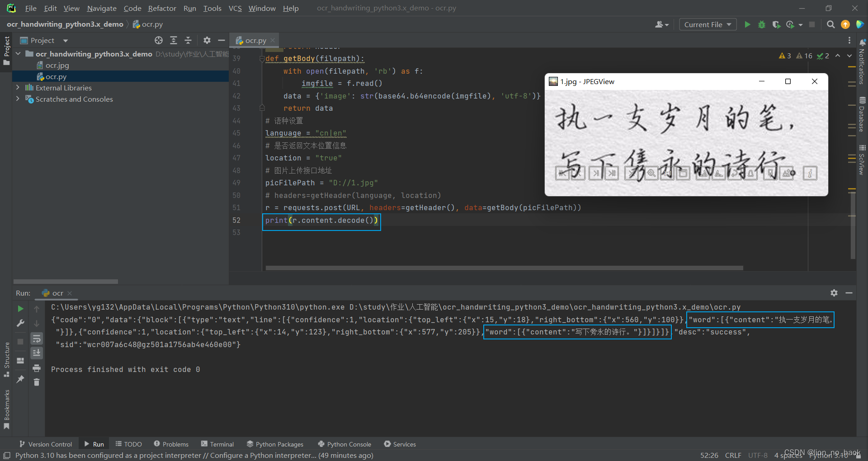The width and height of the screenshot is (868, 461).
Task: Rerun ocr in Run panel
Action: (20, 309)
